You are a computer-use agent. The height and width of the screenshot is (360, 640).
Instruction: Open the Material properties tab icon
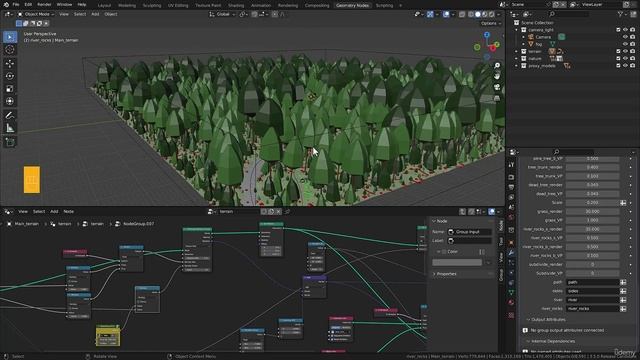coord(511,302)
